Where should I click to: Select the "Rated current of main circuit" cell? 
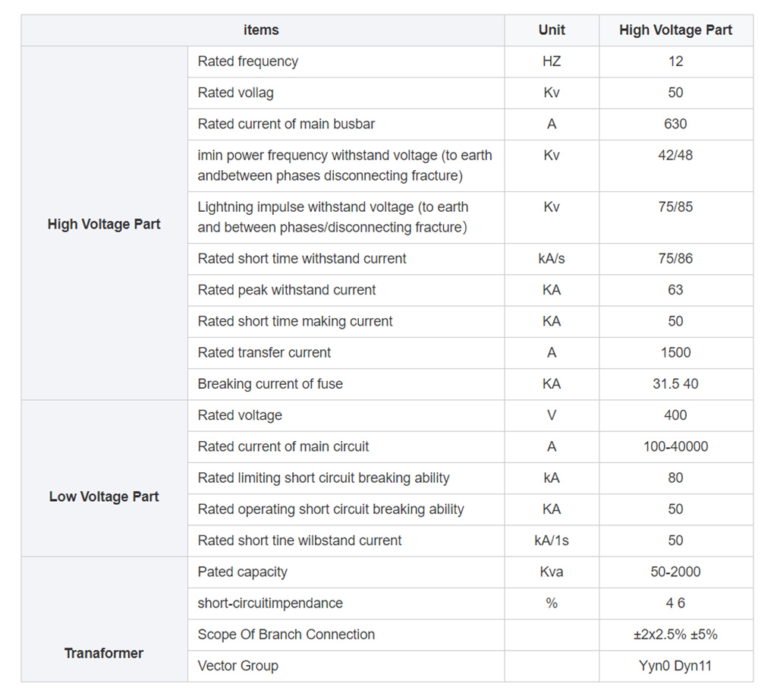[283, 446]
